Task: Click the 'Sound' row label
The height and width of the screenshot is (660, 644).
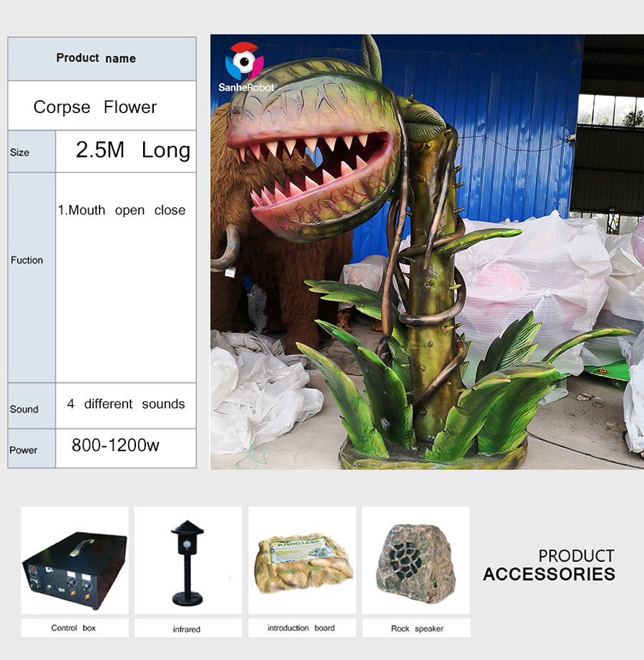Action: tap(24, 409)
